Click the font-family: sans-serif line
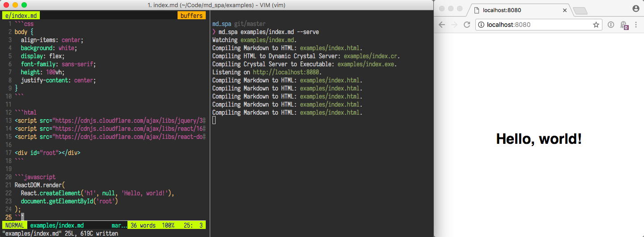644x237 pixels. [58, 64]
